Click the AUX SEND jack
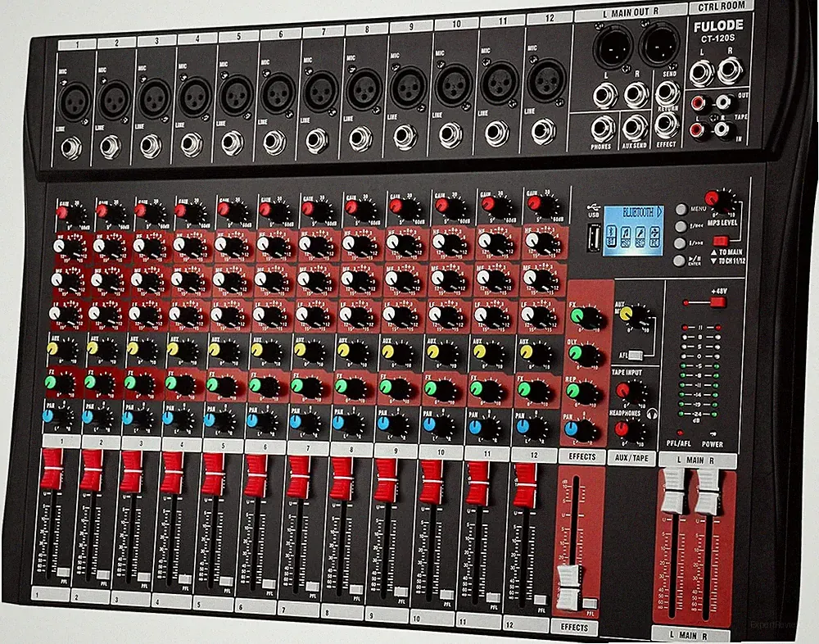The width and height of the screenshot is (819, 644). point(635,128)
